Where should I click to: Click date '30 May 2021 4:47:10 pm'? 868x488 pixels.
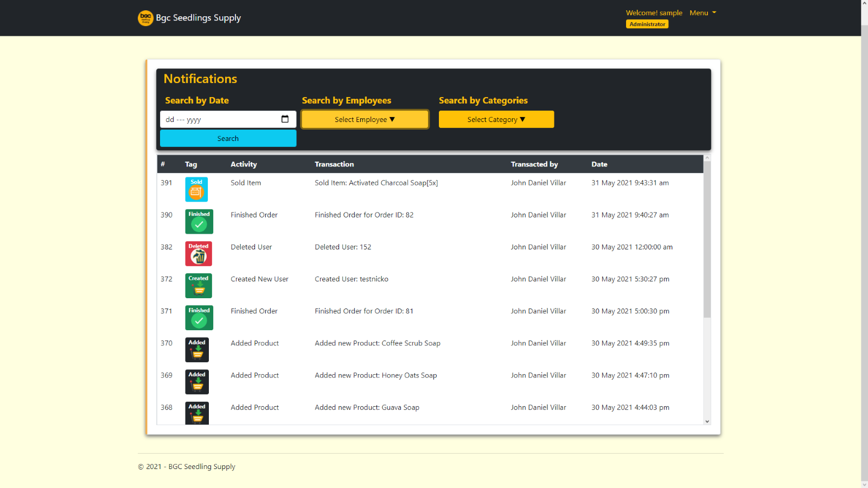[x=630, y=375]
